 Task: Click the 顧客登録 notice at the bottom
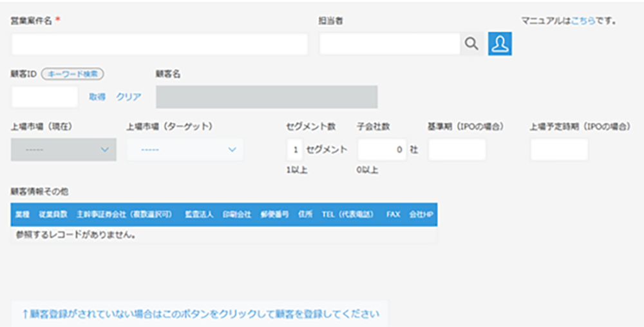pos(200,314)
